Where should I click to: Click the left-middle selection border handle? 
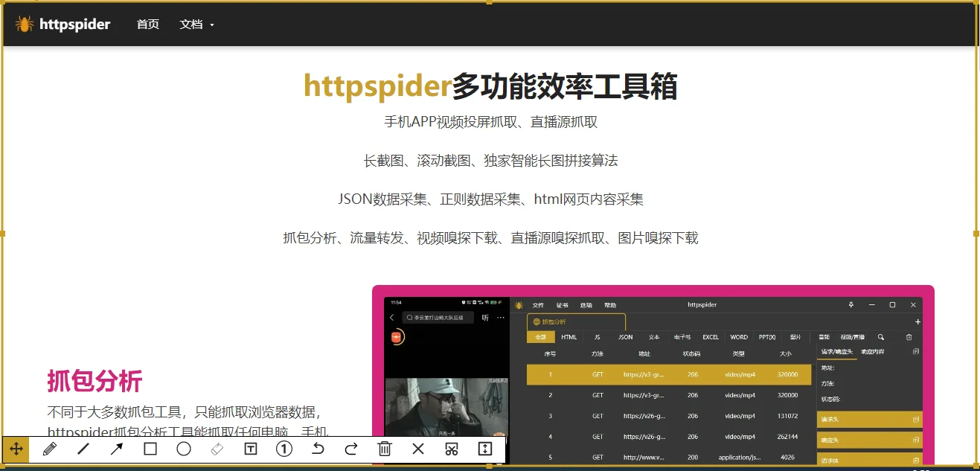point(2,234)
